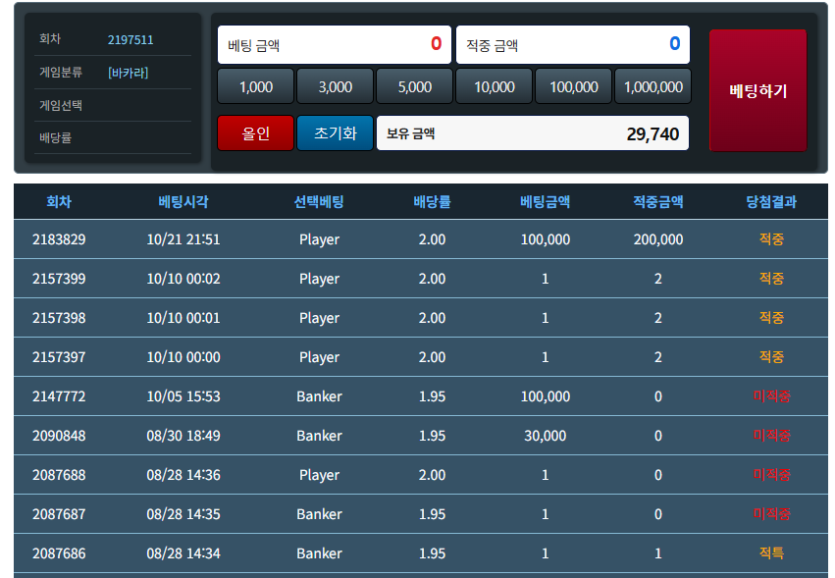835x578 pixels.
Task: Click the 보유 금액 balance field
Action: tap(533, 133)
